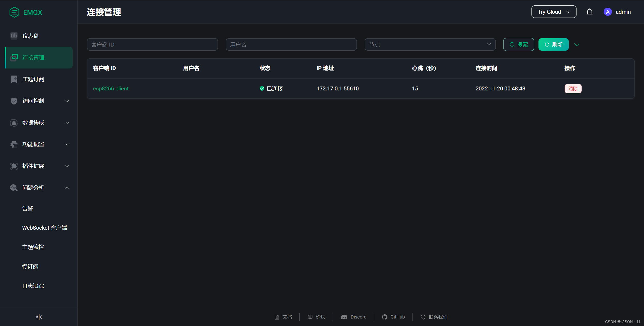Open the 仪表盘 dashboard icon in sidebar
This screenshot has height=326, width=644.
pos(14,36)
